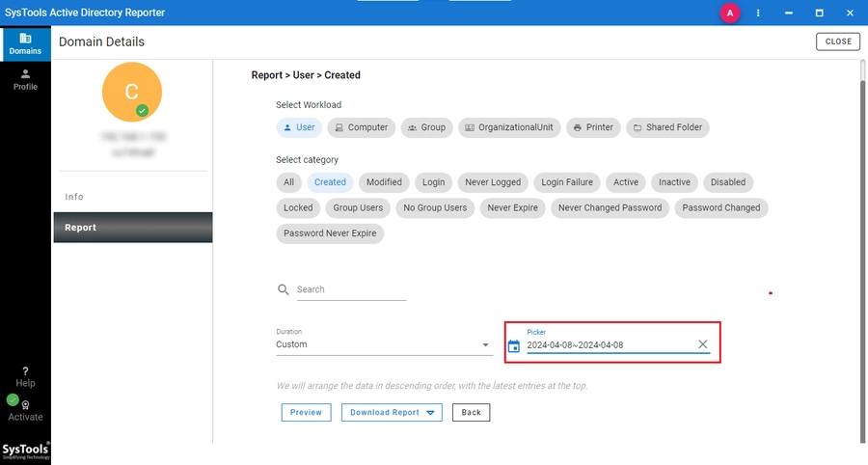The image size is (868, 465).
Task: Click the Domain Details heading text
Action: pyautogui.click(x=102, y=42)
